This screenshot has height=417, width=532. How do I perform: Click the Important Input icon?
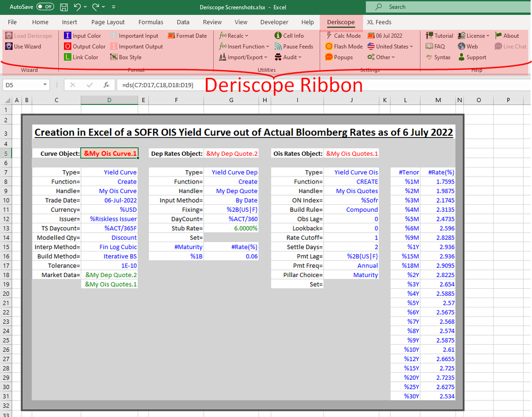tap(114, 36)
